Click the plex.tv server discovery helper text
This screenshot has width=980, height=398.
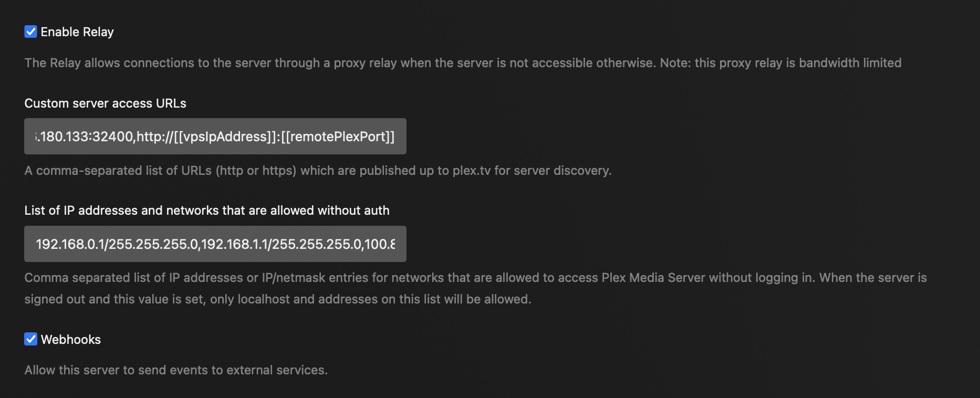pos(318,170)
